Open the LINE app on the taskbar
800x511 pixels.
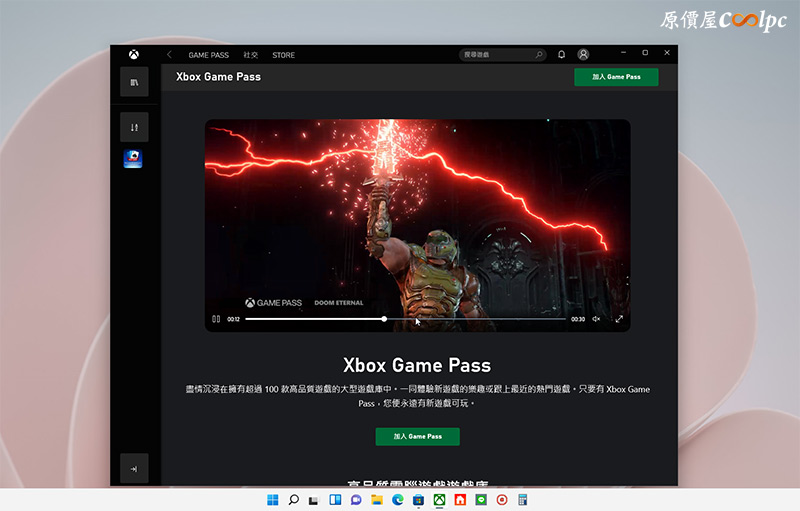point(481,500)
